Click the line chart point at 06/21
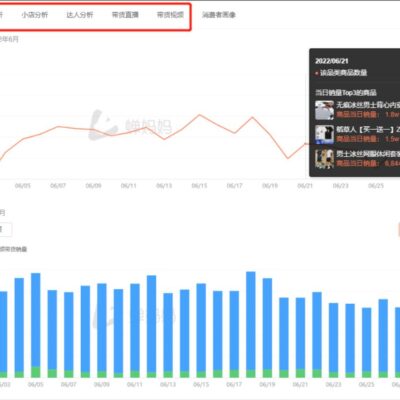The image size is (400, 400). (x=305, y=144)
